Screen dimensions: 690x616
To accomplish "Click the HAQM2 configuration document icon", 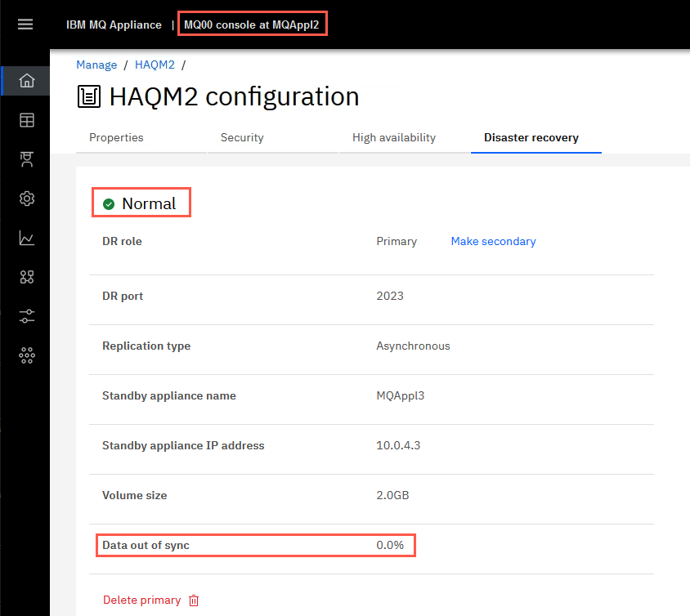I will (89, 96).
